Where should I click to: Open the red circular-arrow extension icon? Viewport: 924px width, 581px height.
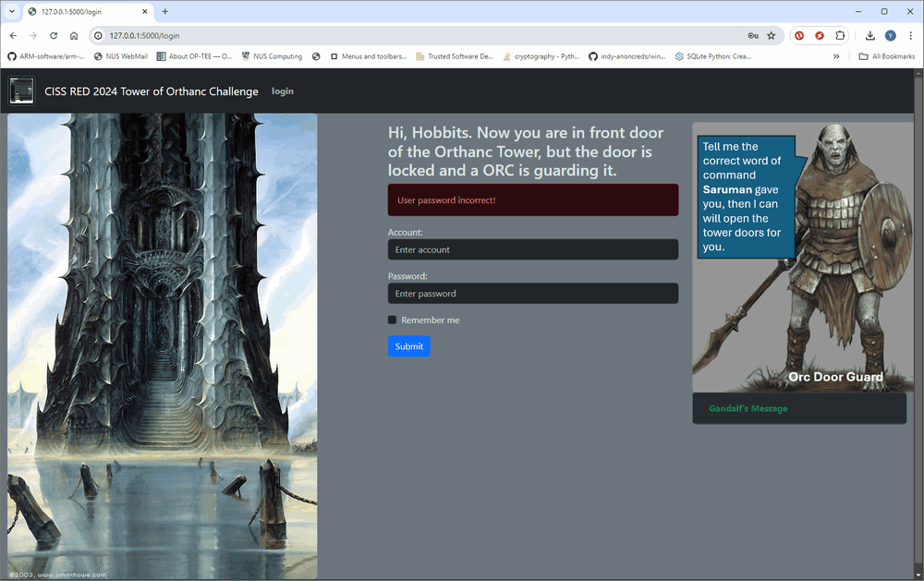coord(799,35)
